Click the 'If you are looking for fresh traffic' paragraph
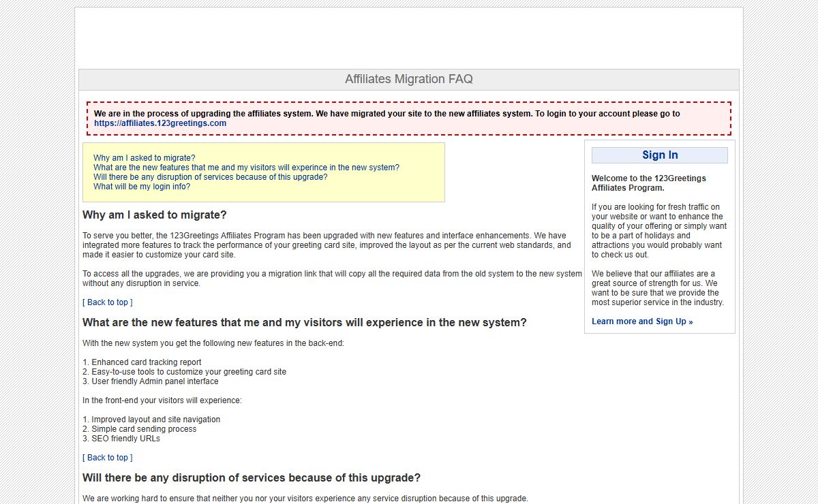 tap(659, 231)
